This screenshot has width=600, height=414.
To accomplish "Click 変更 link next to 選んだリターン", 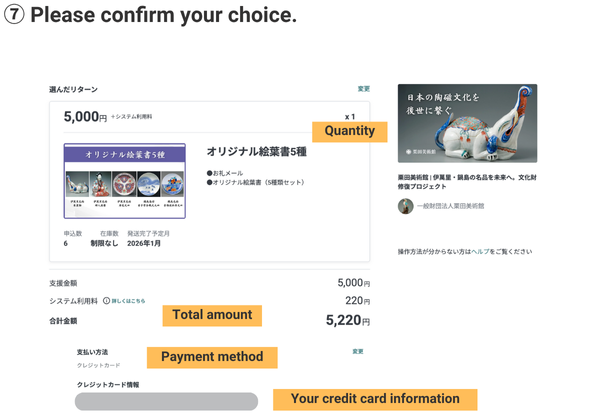I will point(364,89).
